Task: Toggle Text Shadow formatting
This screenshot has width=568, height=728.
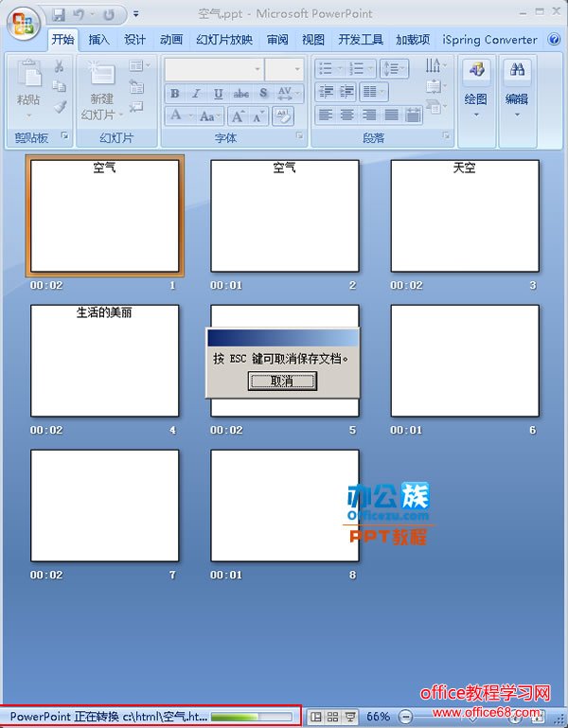Action: 263,94
